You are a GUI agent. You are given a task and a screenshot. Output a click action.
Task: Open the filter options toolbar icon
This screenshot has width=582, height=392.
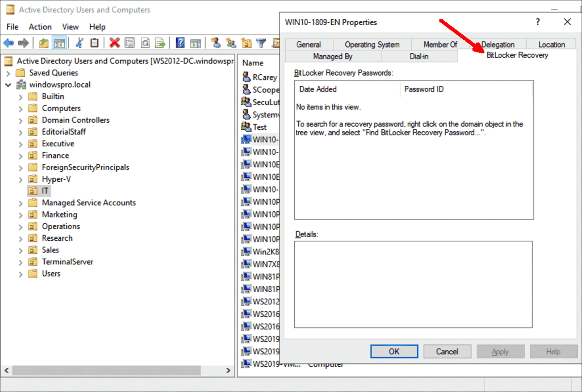point(261,43)
